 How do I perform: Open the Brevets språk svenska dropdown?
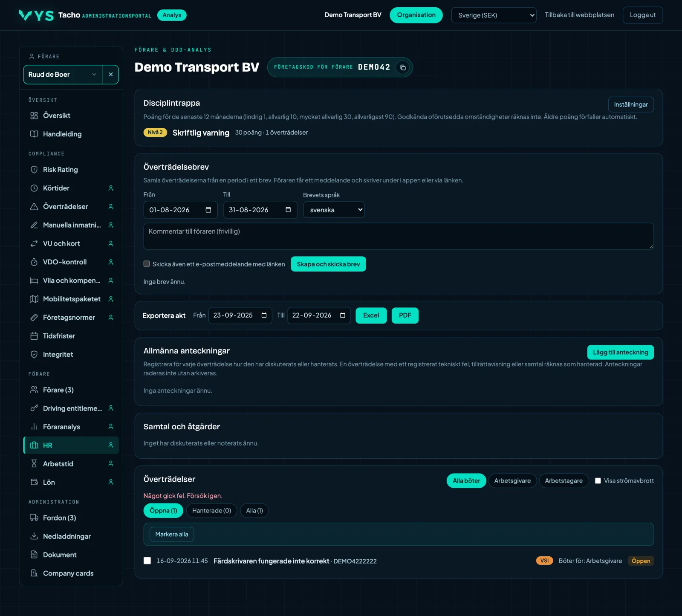[x=334, y=210]
